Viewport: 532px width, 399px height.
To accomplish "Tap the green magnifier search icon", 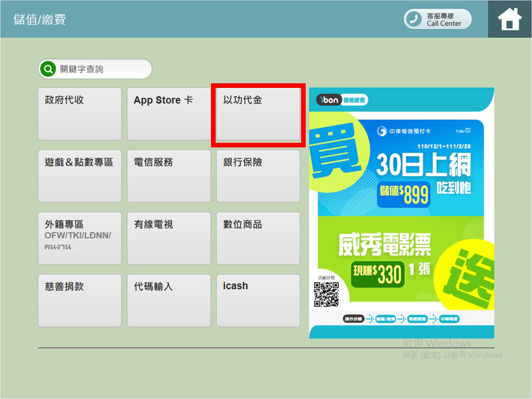I will 48,69.
